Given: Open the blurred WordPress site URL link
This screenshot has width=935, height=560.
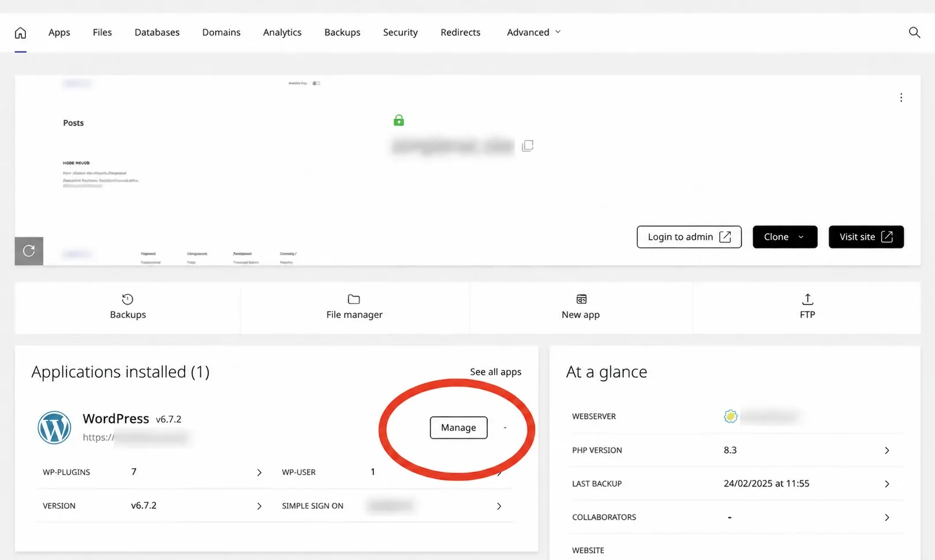Looking at the screenshot, I should [x=136, y=437].
